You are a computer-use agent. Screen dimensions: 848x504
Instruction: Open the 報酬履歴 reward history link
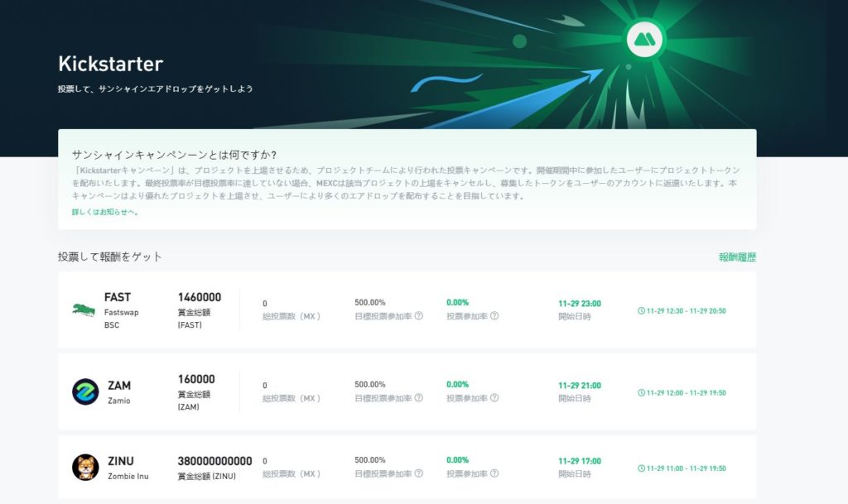pos(737,257)
